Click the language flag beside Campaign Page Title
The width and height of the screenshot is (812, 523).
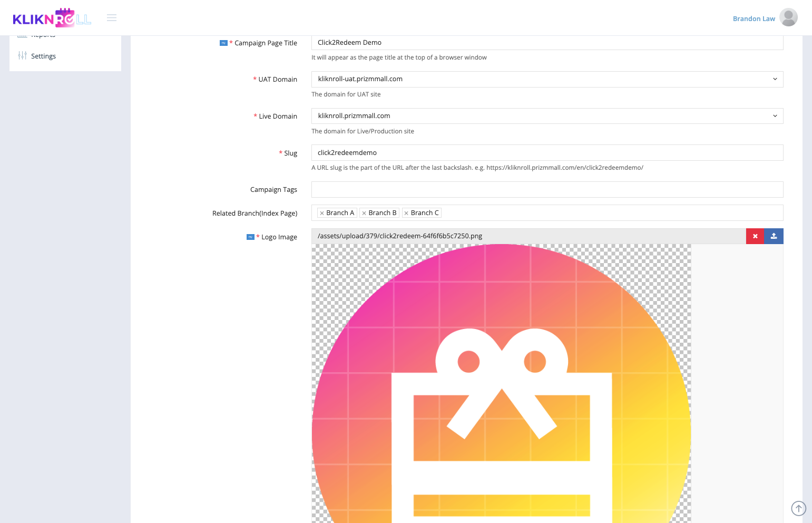223,43
